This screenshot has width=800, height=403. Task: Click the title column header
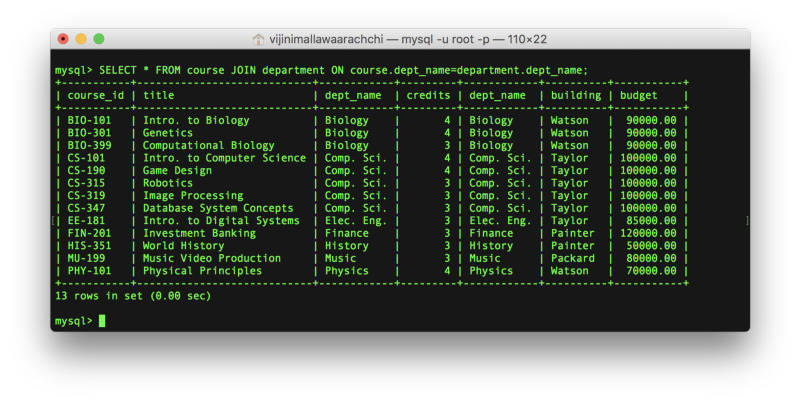click(x=159, y=96)
